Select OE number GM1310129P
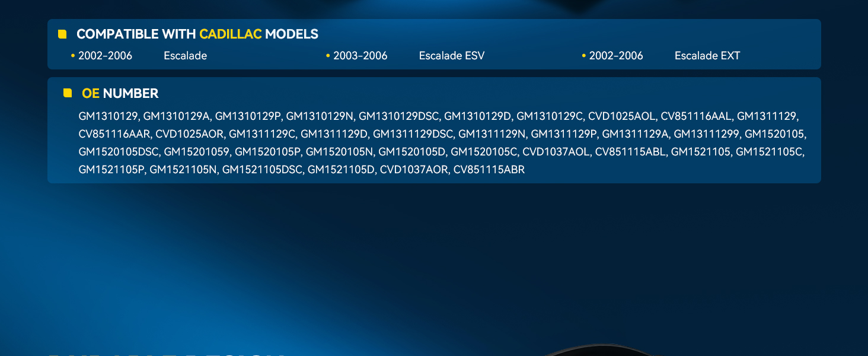Image resolution: width=868 pixels, height=356 pixels. [x=247, y=116]
